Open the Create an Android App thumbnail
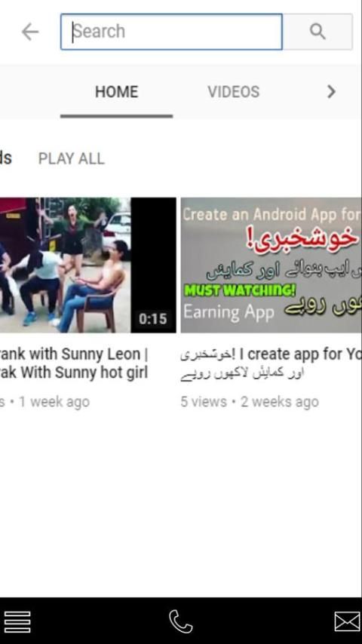 pyautogui.click(x=271, y=265)
